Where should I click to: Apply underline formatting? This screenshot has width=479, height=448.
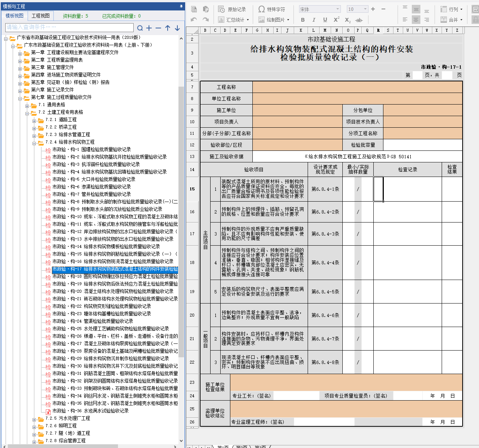325,20
